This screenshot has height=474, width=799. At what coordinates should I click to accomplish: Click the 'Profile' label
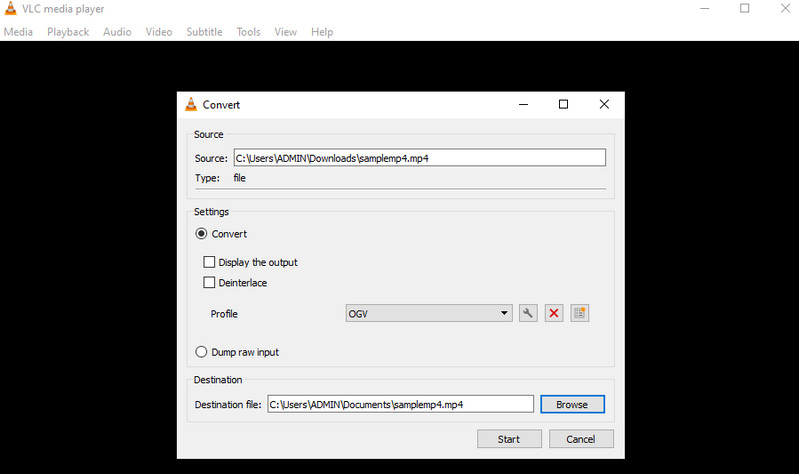click(x=224, y=314)
